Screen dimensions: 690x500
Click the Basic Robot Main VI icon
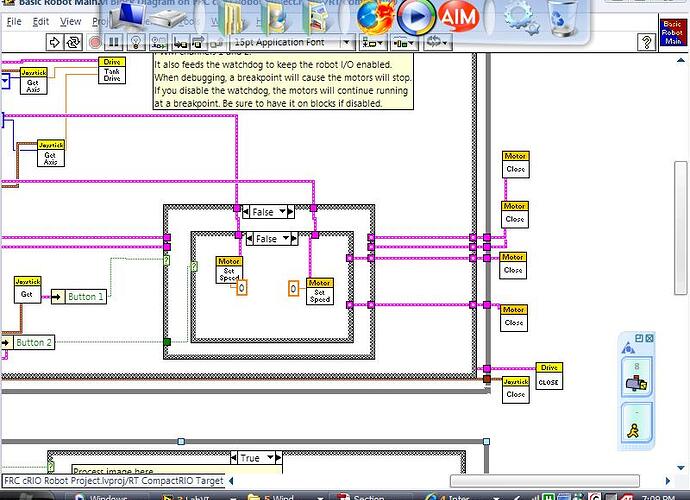pos(672,33)
